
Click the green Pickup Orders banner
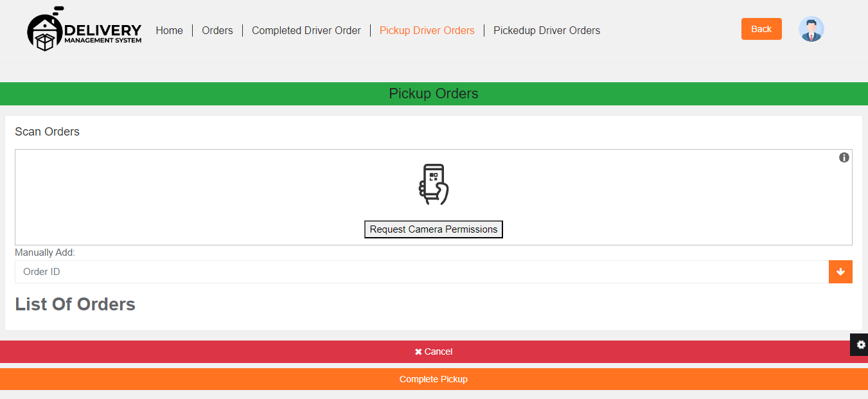(x=434, y=94)
